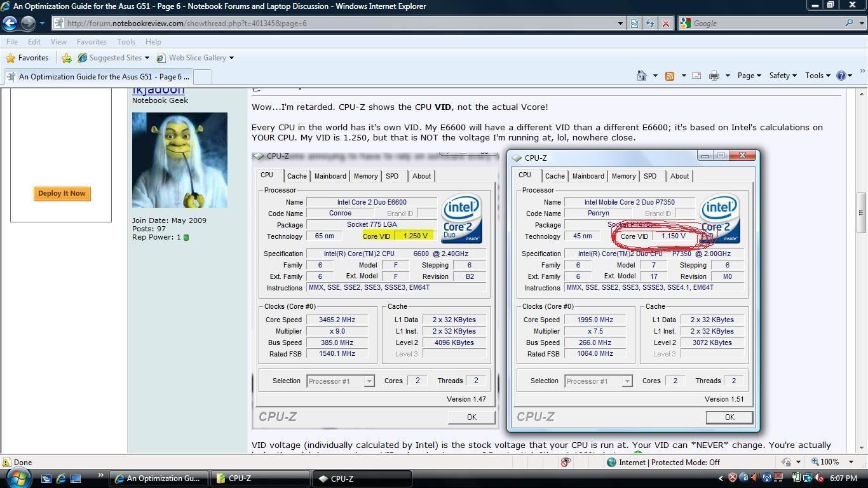Open Processor #1 selection in front CPU-Z window

tap(599, 381)
